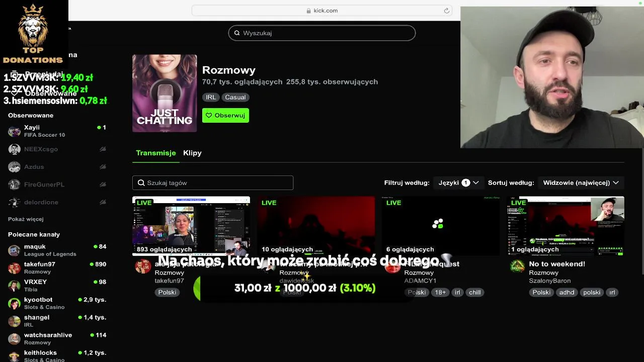The height and width of the screenshot is (362, 644).
Task: Click the magnifier icon in Wyszukaj search
Action: point(237,33)
